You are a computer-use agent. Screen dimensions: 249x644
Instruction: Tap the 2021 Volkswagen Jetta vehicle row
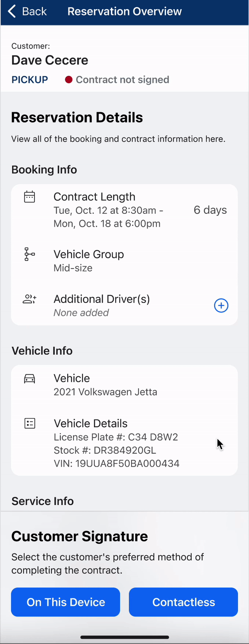[124, 385]
